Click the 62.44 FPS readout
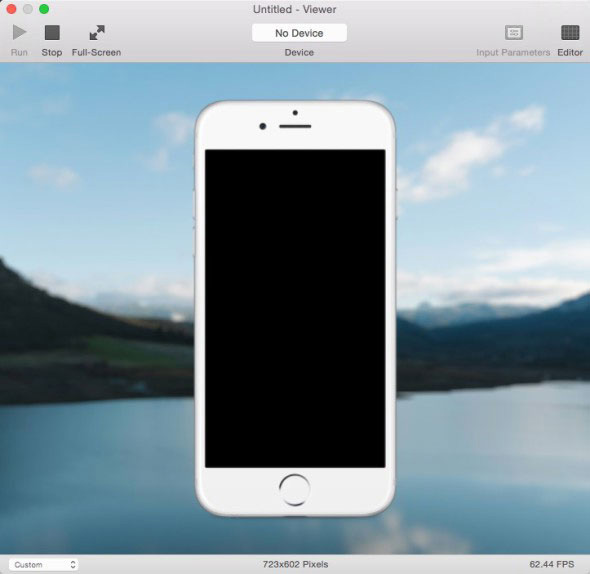Image resolution: width=590 pixels, height=574 pixels. click(x=552, y=564)
